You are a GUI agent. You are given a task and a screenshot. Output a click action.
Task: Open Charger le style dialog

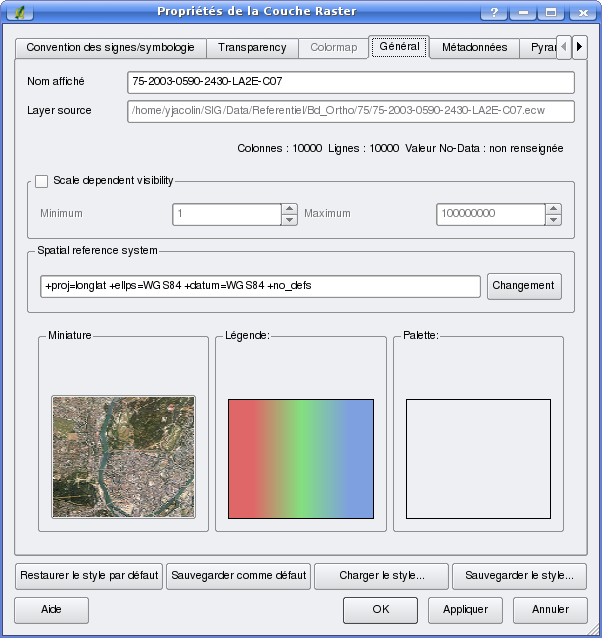click(381, 576)
